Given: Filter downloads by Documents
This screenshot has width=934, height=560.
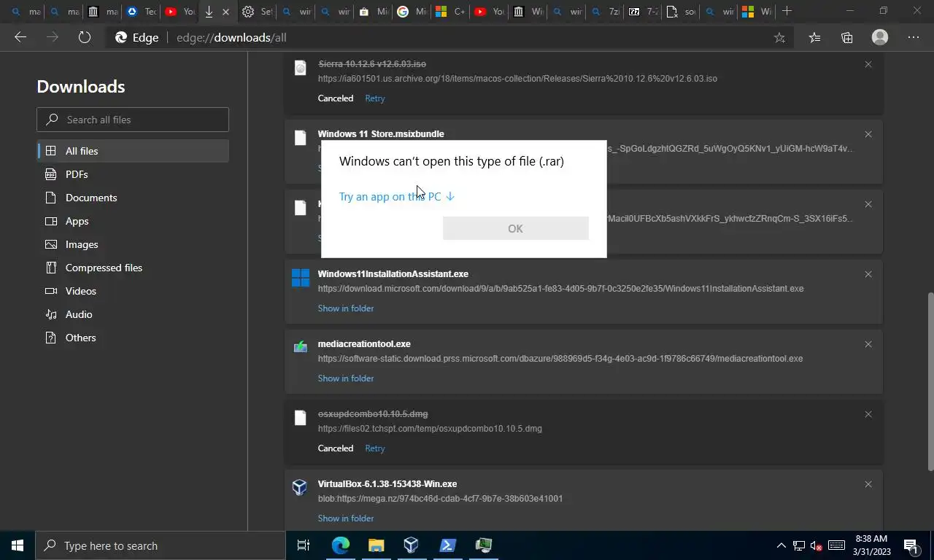Looking at the screenshot, I should tap(133, 198).
